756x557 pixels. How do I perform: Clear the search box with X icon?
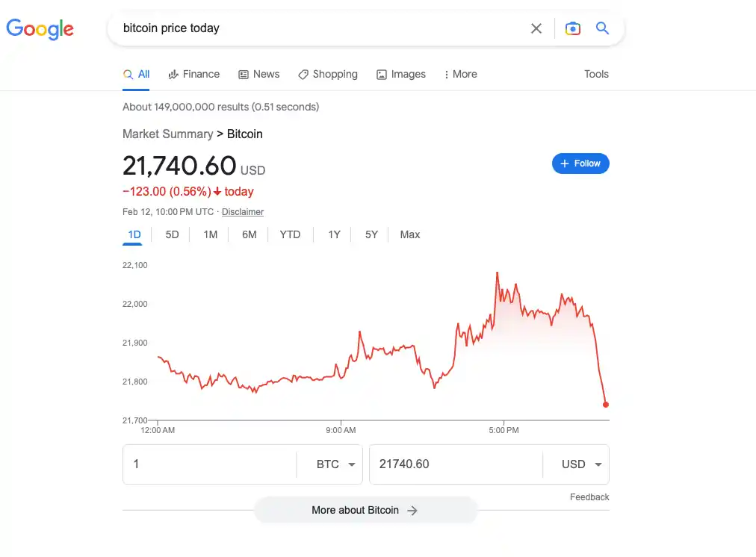point(536,28)
